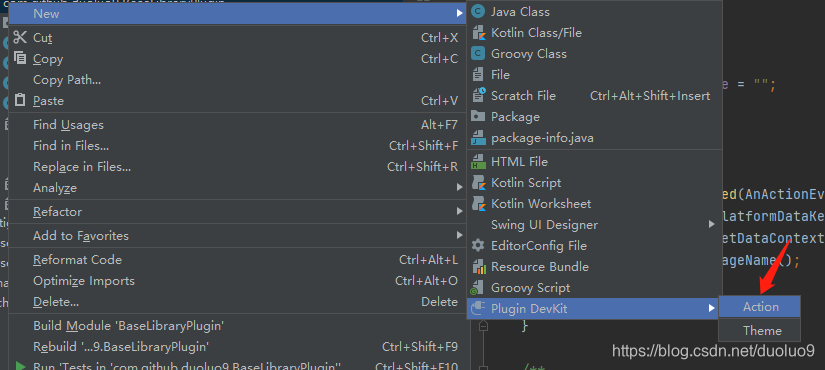The image size is (825, 370).
Task: Select Action from Plugin DevKit submenu
Action: [759, 307]
